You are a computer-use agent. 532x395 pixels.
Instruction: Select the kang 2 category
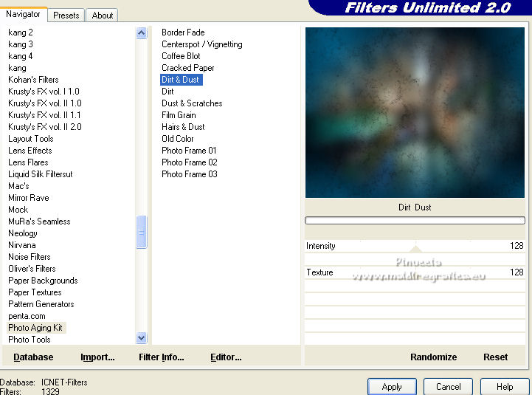point(21,32)
